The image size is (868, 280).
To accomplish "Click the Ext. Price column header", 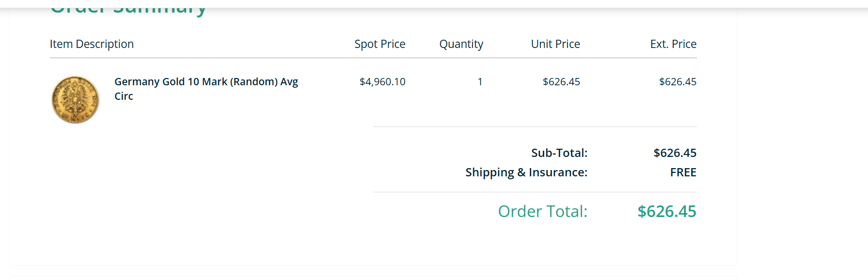I will [673, 44].
